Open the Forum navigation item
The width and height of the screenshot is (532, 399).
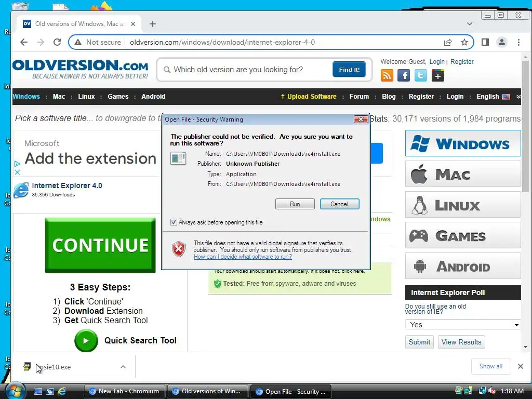pos(359,96)
